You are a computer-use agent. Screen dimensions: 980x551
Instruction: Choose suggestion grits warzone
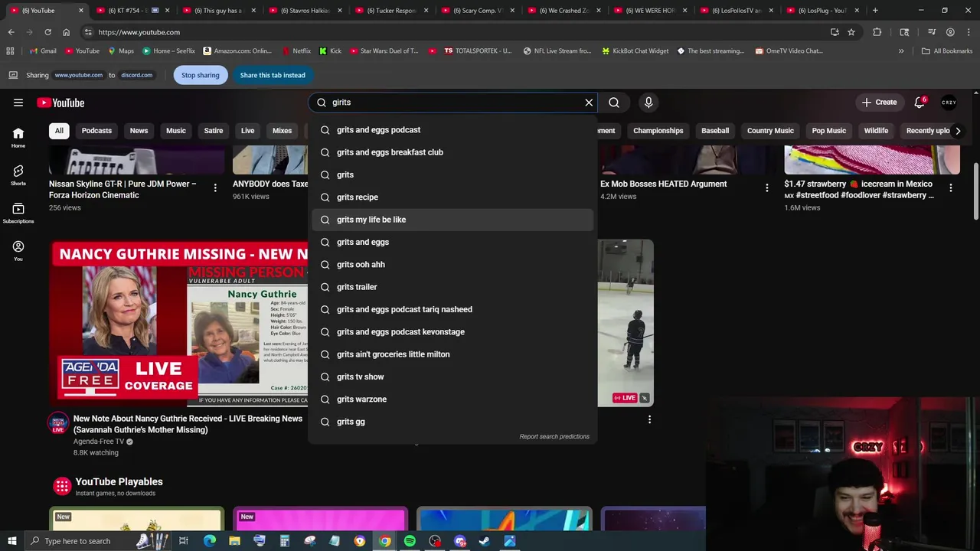click(452, 399)
